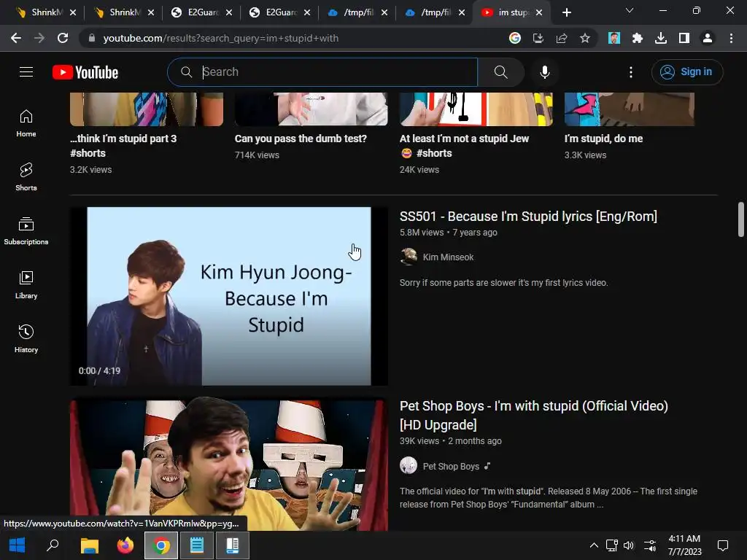Screen dimensions: 747x560
Task: Open Subscriptions in the sidebar
Action: click(x=26, y=231)
